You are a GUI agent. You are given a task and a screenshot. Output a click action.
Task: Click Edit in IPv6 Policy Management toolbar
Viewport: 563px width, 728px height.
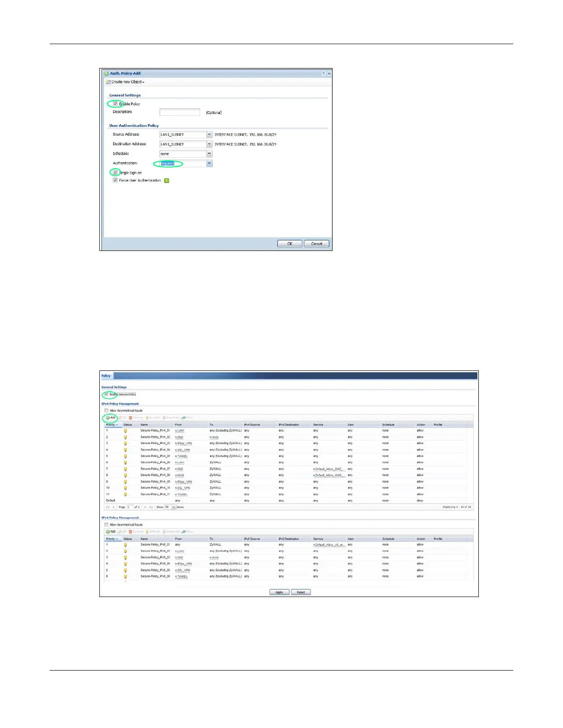click(122, 532)
